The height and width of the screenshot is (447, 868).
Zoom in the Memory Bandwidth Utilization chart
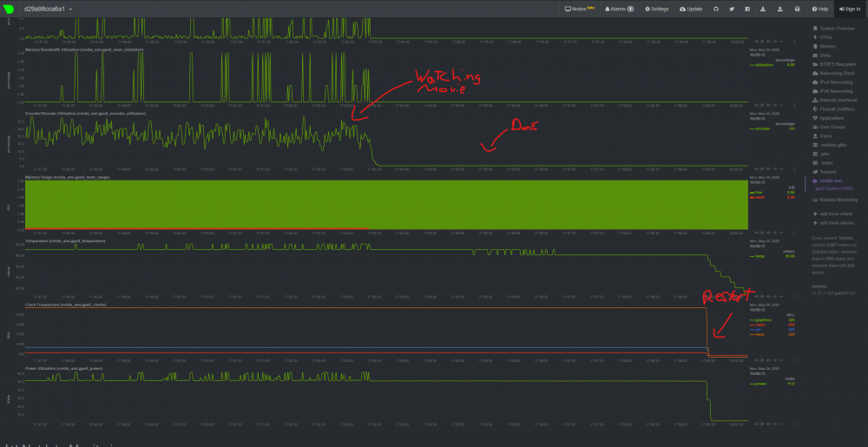pyautogui.click(x=775, y=105)
